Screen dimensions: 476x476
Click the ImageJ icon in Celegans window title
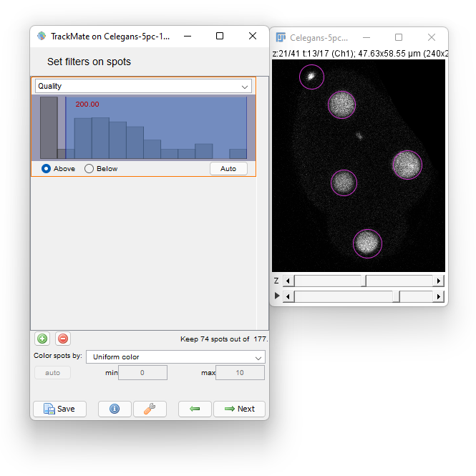(281, 37)
